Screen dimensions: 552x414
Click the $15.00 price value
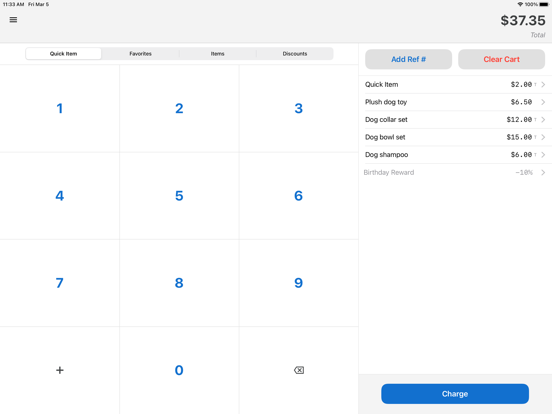pos(519,137)
